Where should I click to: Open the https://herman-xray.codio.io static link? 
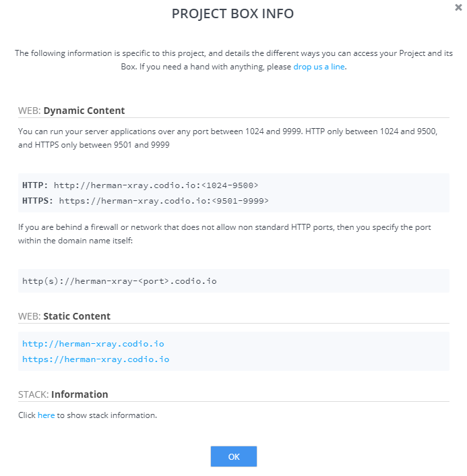96,359
